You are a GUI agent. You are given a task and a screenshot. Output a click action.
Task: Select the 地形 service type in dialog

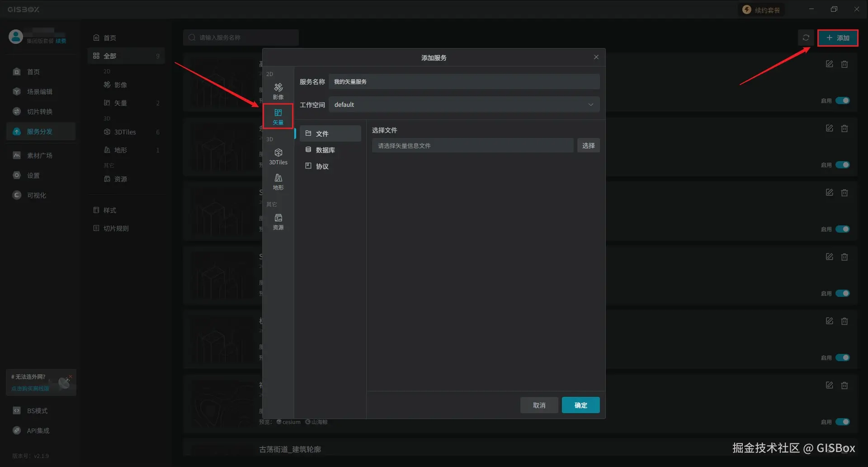[278, 181]
